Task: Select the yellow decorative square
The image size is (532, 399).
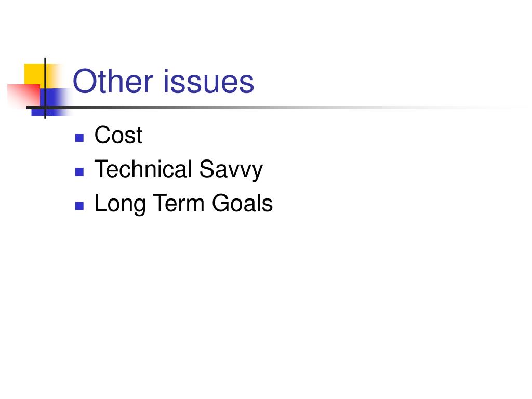Action: (x=34, y=74)
